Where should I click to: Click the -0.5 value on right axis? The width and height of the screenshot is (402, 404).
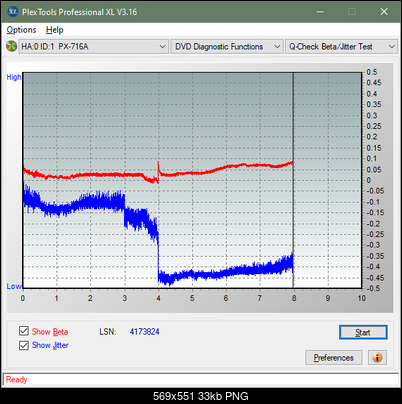(373, 288)
